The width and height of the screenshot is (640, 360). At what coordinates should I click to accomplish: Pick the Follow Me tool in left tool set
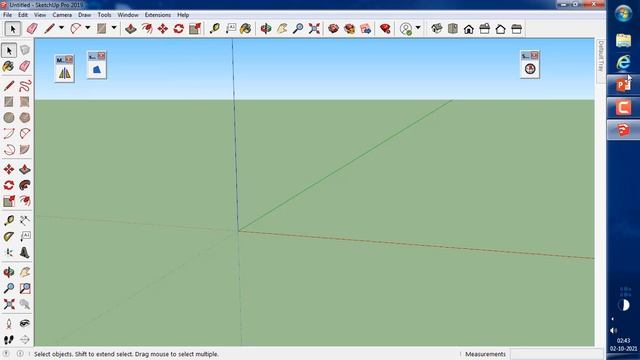coord(24,185)
